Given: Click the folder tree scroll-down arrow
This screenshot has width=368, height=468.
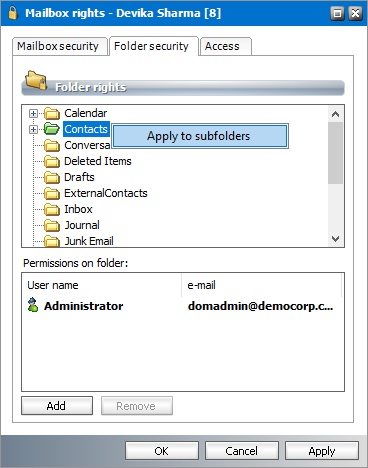Looking at the screenshot, I should coord(335,239).
